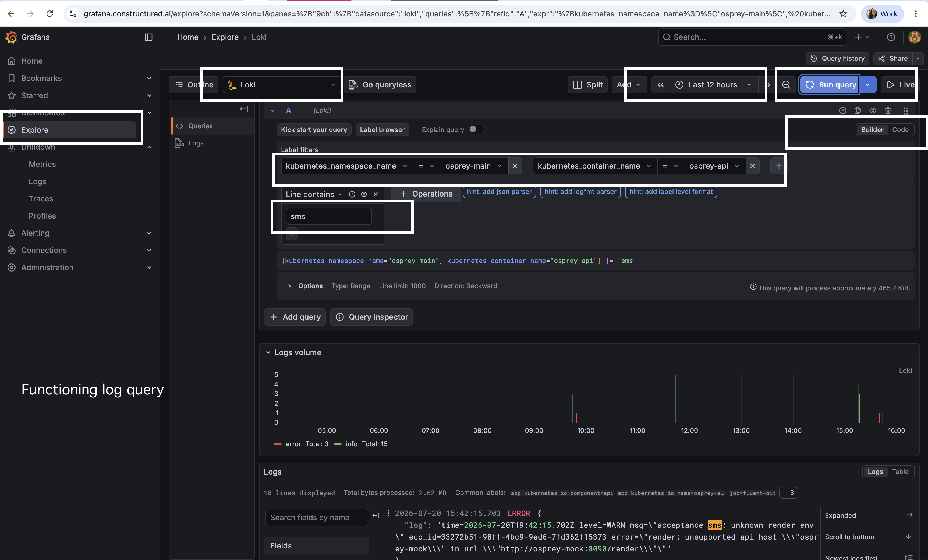This screenshot has height=560, width=928.
Task: Bookmark this page with the star icon
Action: tap(843, 13)
